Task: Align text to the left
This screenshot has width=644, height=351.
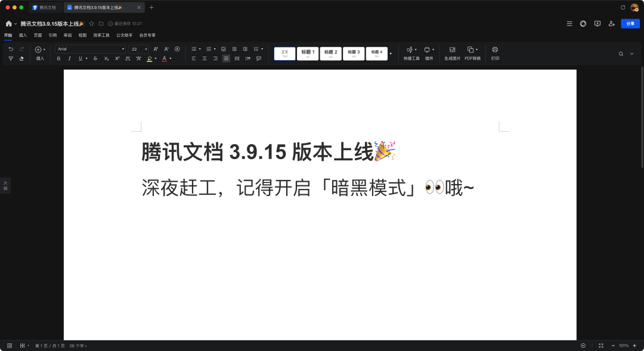Action: click(x=193, y=59)
